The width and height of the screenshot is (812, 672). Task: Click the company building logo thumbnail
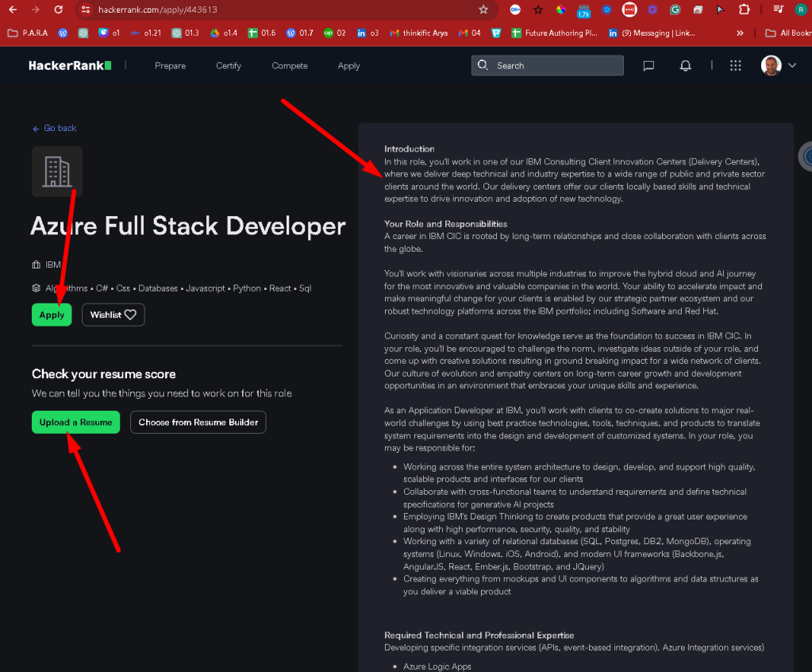click(x=57, y=172)
